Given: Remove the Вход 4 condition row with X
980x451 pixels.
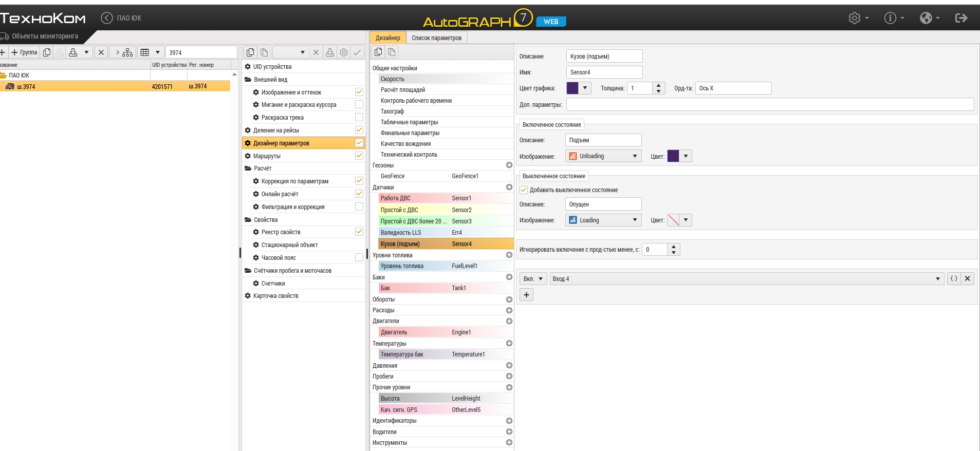Looking at the screenshot, I should pos(967,278).
